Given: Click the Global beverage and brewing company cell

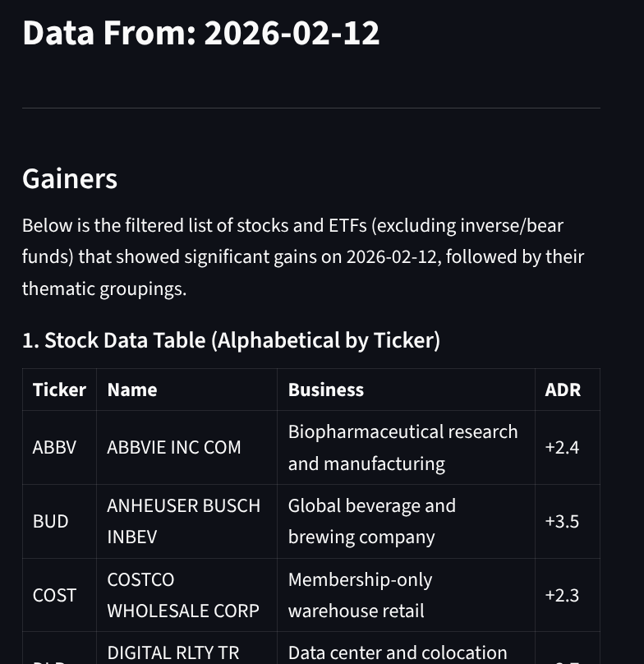Looking at the screenshot, I should click(371, 521).
